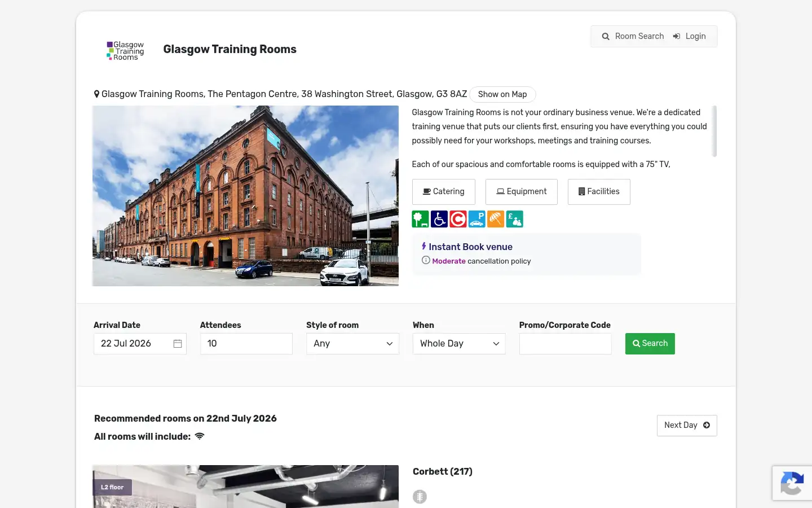Click the orange parasol amenity icon
Image resolution: width=812 pixels, height=508 pixels.
[496, 219]
